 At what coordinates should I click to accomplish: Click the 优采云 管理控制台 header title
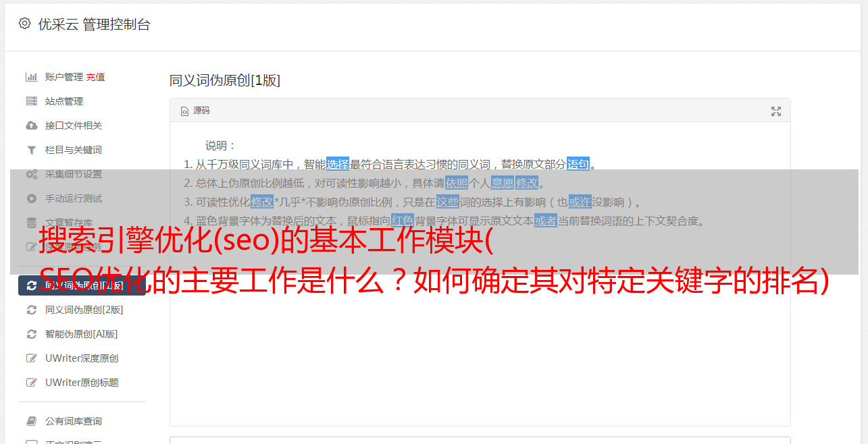click(x=94, y=24)
